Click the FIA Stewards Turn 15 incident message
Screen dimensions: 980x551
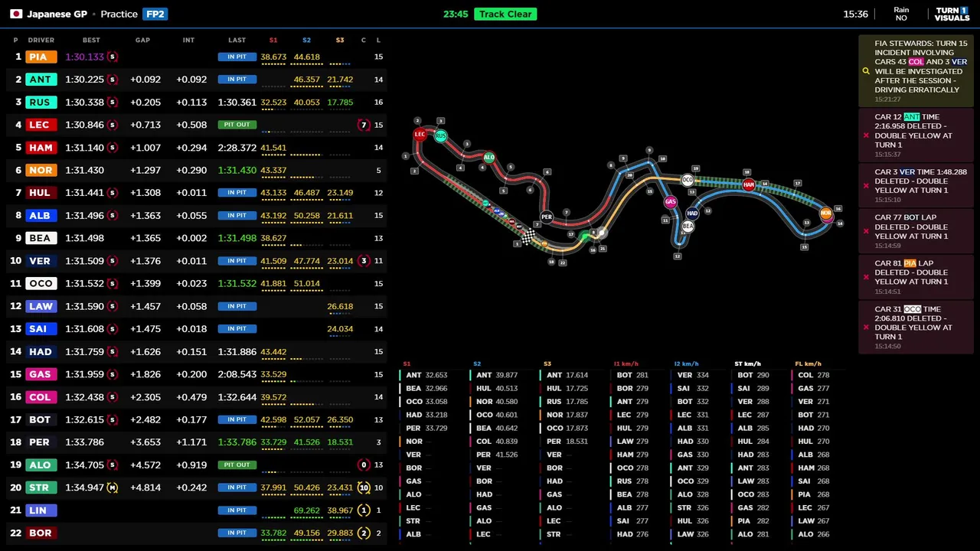(916, 70)
